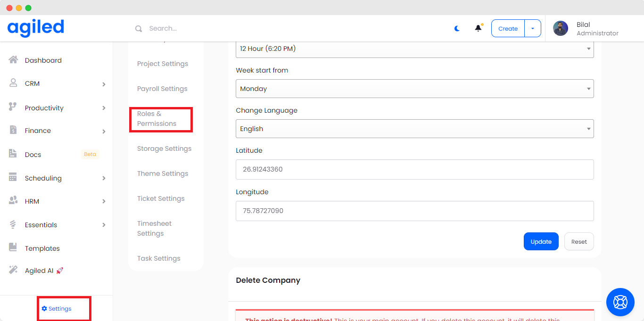Click the blue Update button
Image resolution: width=644 pixels, height=321 pixels.
(x=541, y=241)
